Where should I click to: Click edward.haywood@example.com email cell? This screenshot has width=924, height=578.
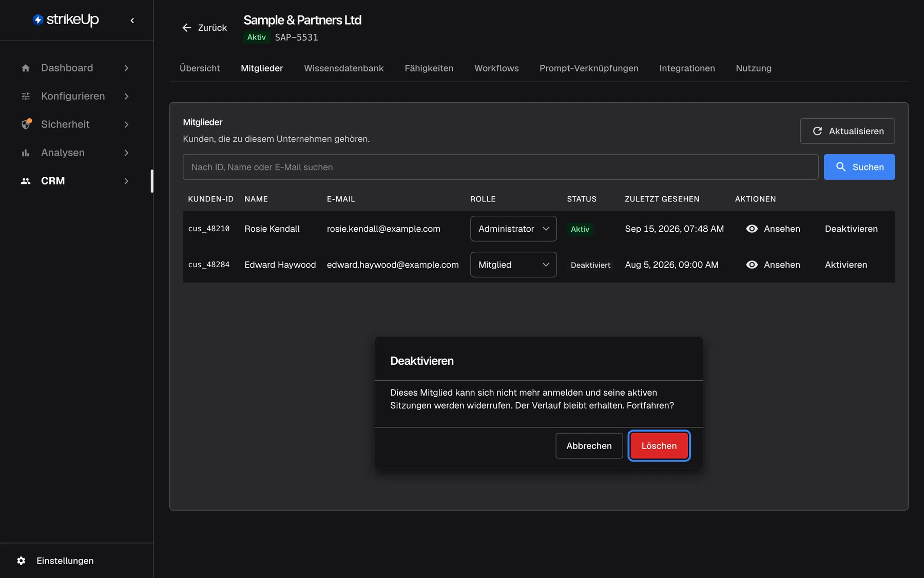[393, 265]
